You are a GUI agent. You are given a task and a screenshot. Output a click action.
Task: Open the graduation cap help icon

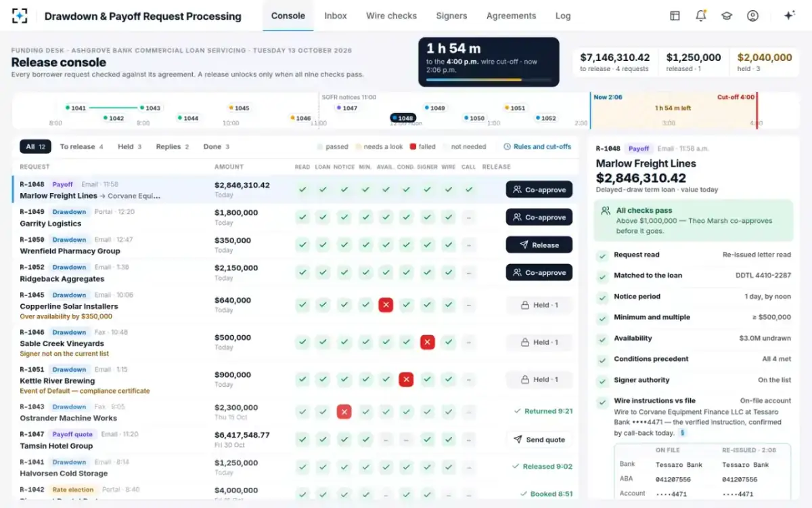pyautogui.click(x=727, y=16)
